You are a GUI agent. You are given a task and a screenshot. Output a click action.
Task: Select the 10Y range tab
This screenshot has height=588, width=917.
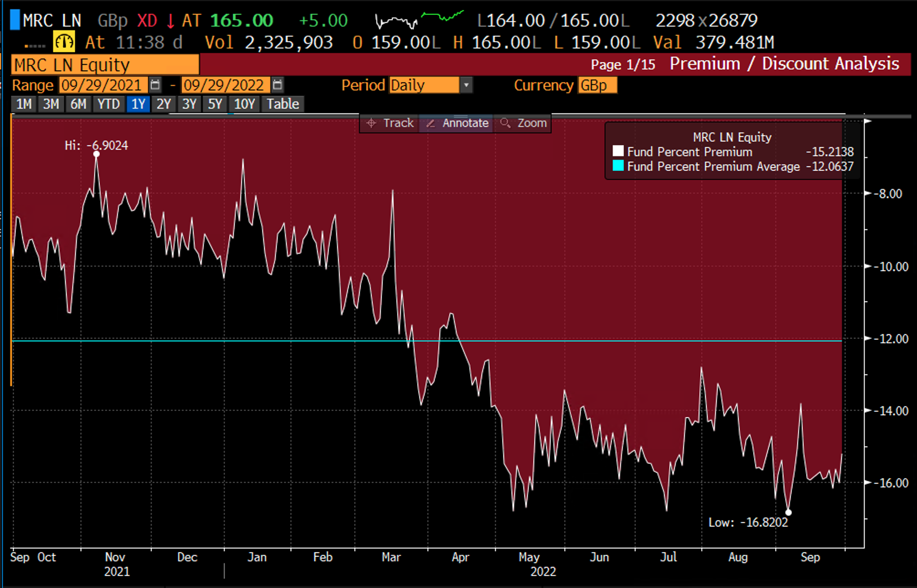coord(244,104)
